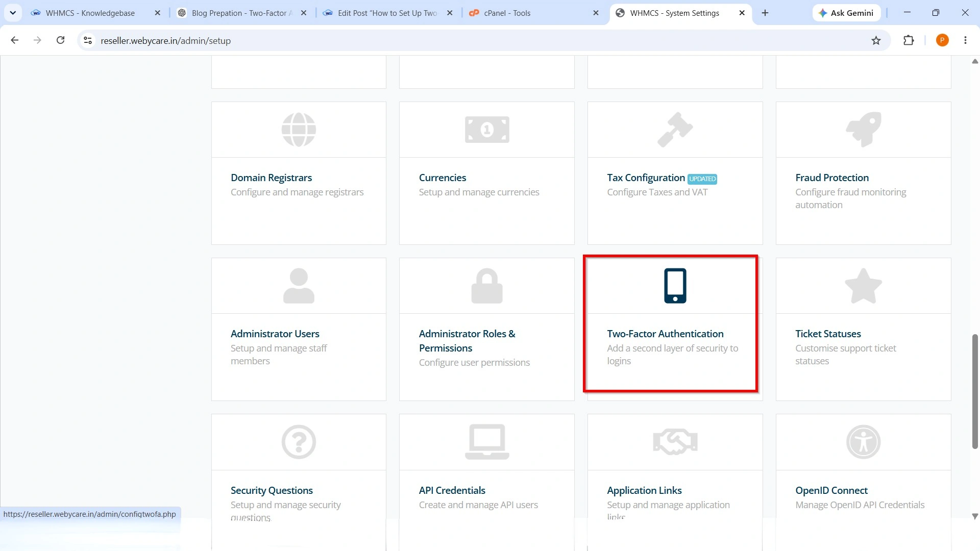Screen dimensions: 980x551
Task: Expand the tab search dropdown
Action: pyautogui.click(x=13, y=13)
